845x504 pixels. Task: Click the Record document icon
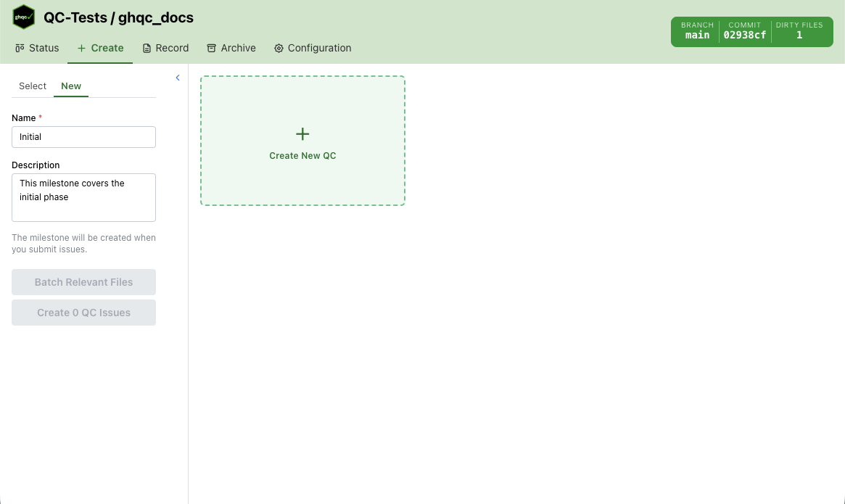click(147, 49)
